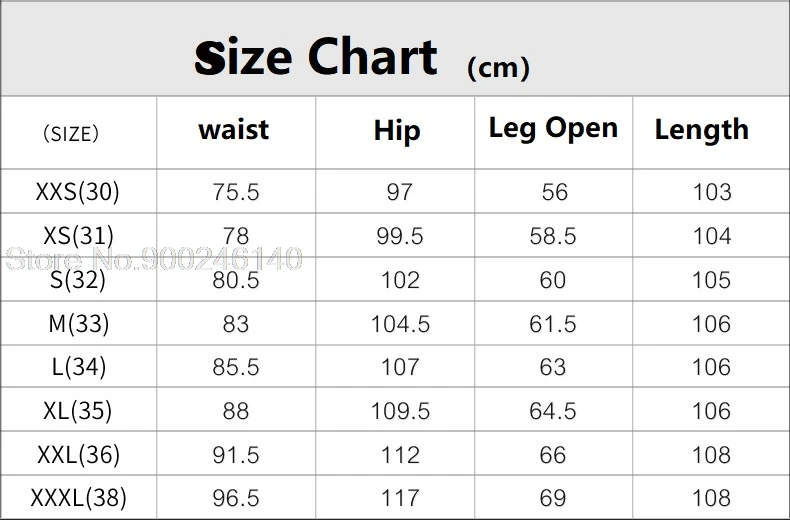Click the (cm) unit label
This screenshot has width=790, height=520.
498,68
